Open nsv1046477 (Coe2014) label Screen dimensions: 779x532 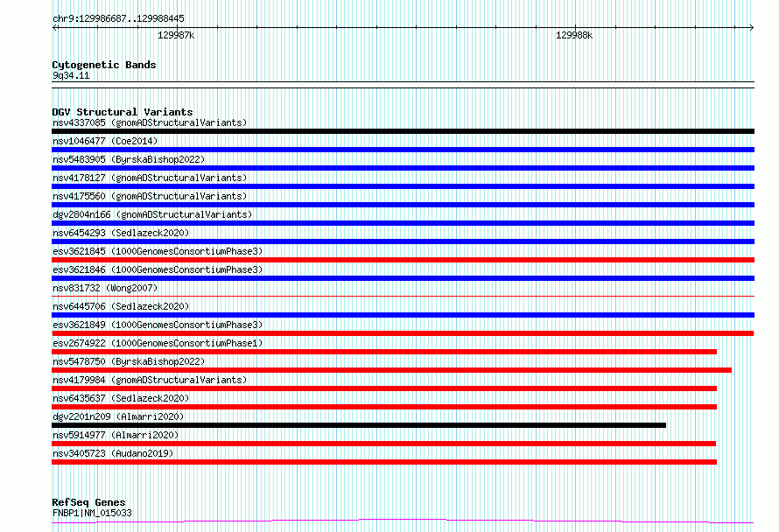105,141
